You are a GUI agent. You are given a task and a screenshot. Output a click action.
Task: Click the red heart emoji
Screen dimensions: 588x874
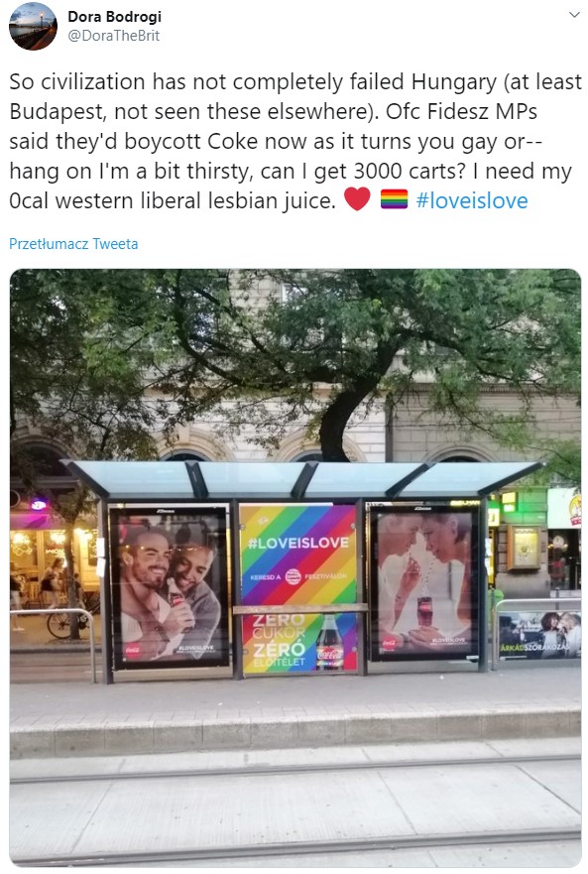357,199
